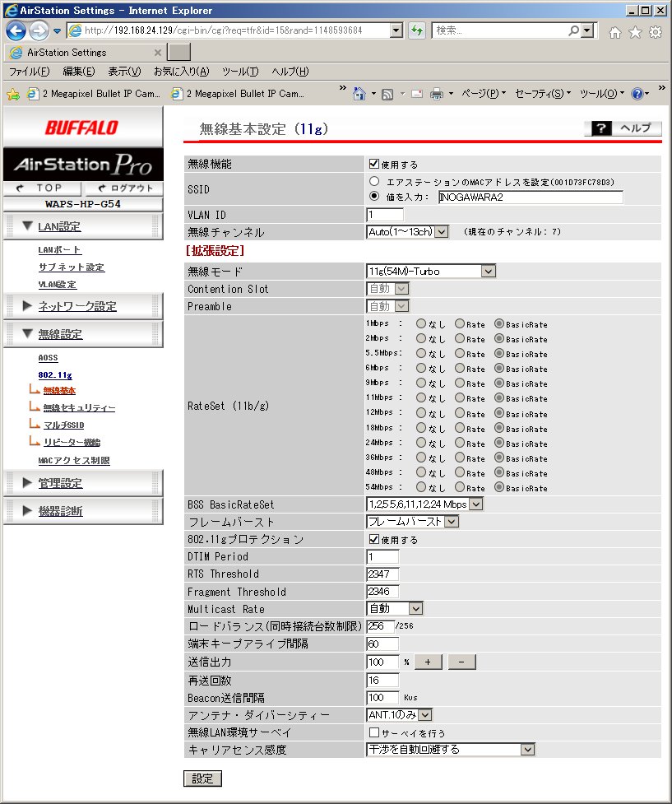The height and width of the screenshot is (804, 672).
Task: Open the 無線チャンネル Auto dropdown
Action: (x=407, y=232)
